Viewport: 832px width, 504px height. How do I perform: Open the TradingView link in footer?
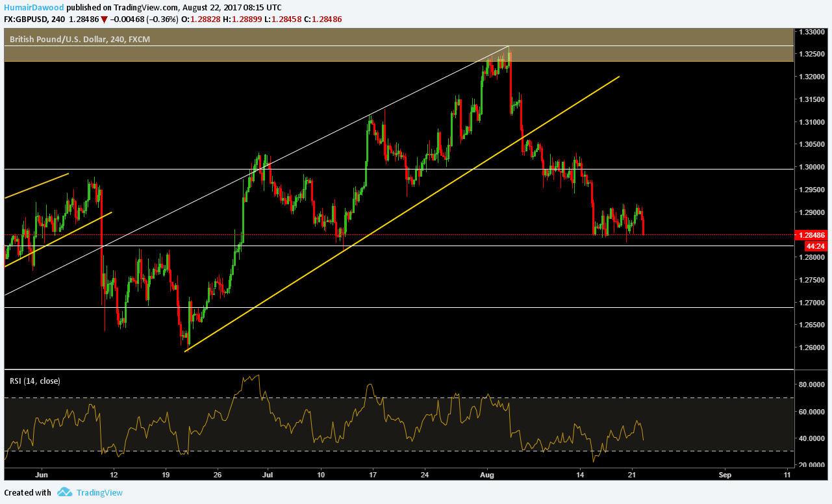pos(99,493)
